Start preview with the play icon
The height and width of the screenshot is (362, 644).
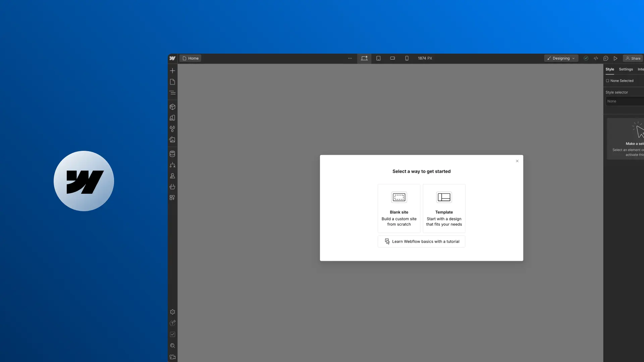[x=615, y=58]
